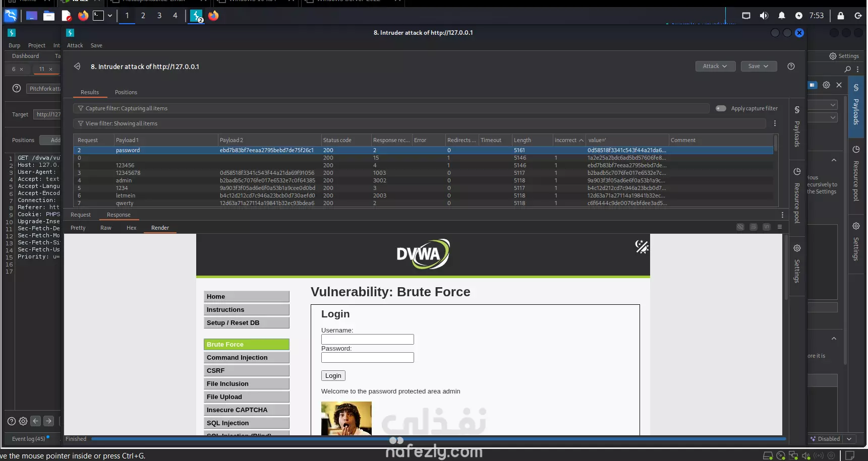Select the Results tab
868x461 pixels.
click(90, 92)
